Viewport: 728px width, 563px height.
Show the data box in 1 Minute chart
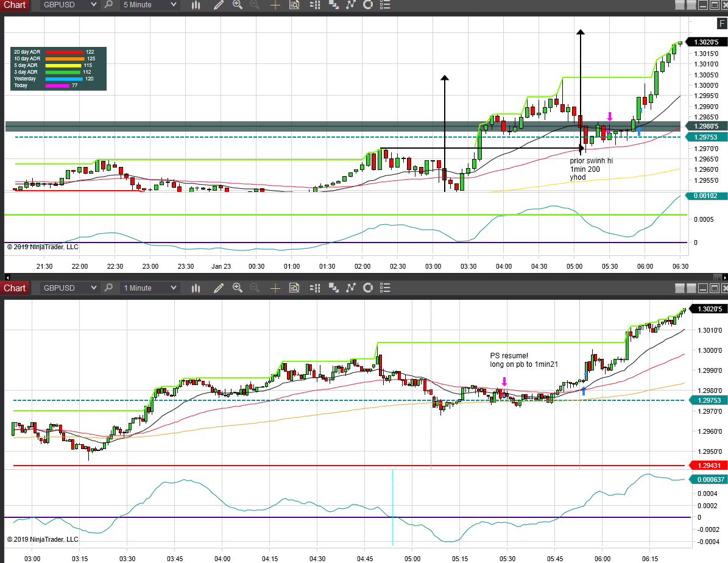coord(294,288)
